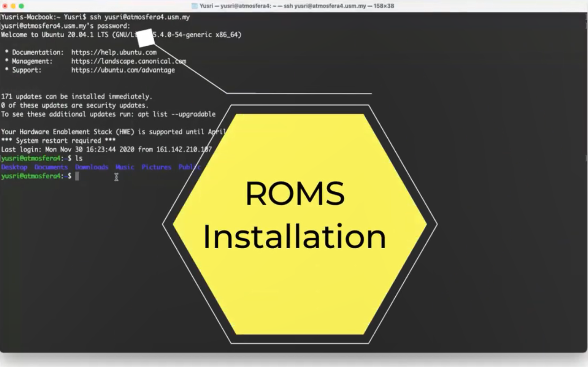Open the https://ubuntu.com/advantage link

tap(123, 70)
